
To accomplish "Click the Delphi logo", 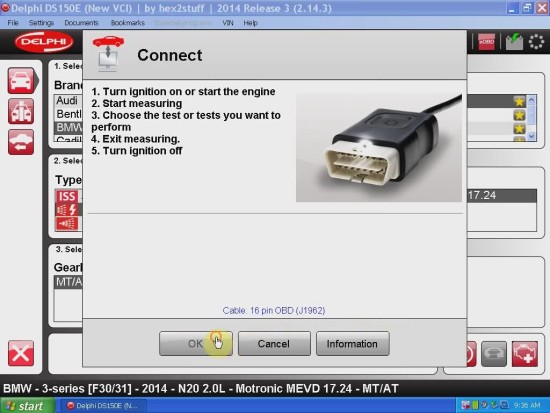I will (x=44, y=41).
